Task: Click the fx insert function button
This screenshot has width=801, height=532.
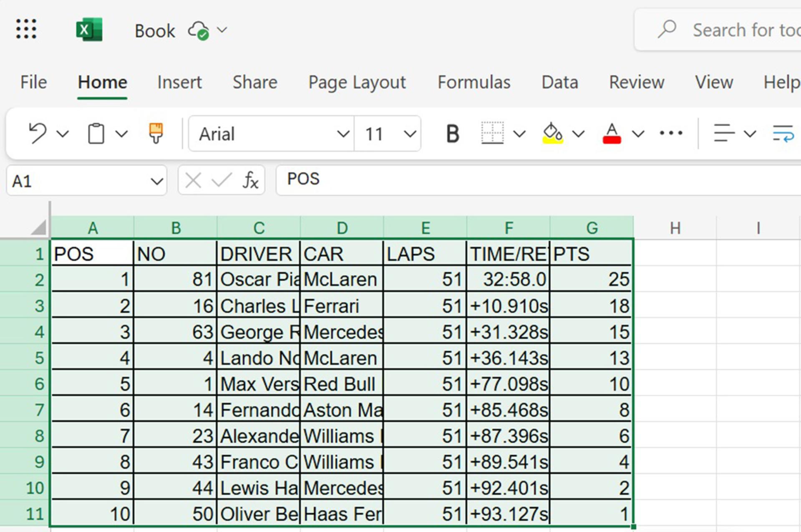Action: 250,180
